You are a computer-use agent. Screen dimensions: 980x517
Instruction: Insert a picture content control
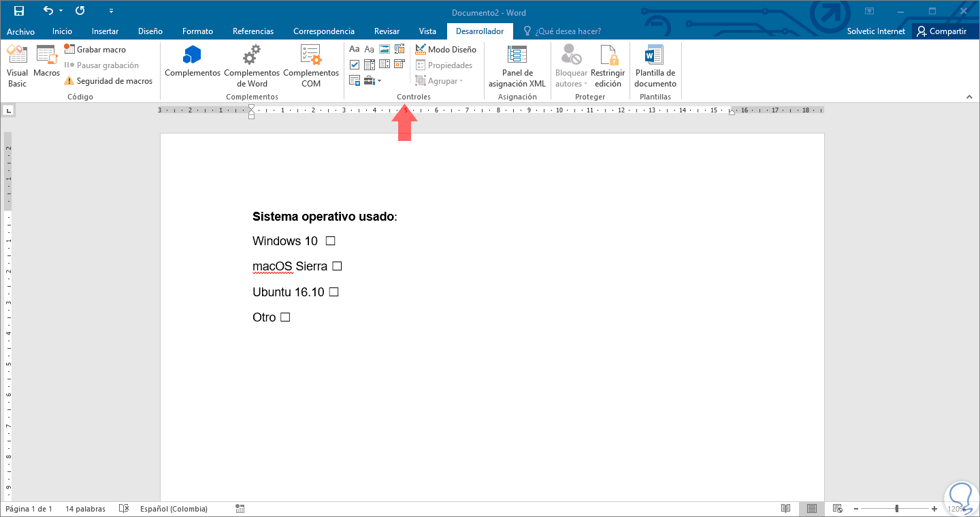[x=385, y=48]
